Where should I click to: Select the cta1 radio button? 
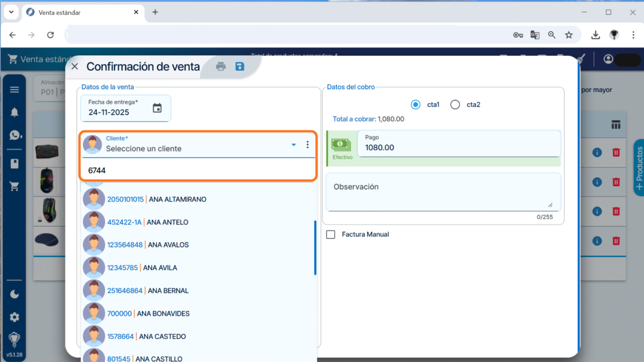pyautogui.click(x=416, y=104)
